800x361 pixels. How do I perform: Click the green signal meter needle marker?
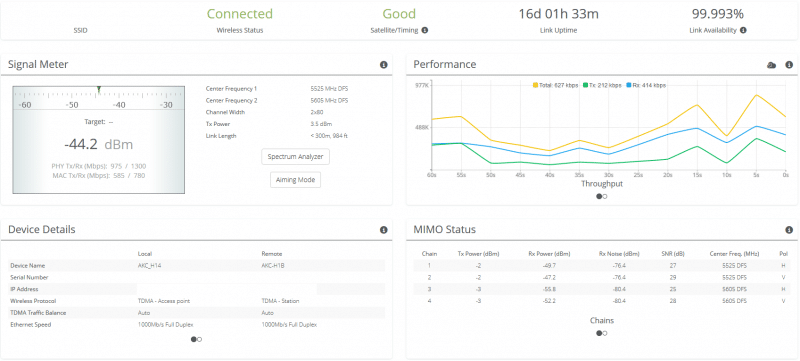(x=99, y=89)
